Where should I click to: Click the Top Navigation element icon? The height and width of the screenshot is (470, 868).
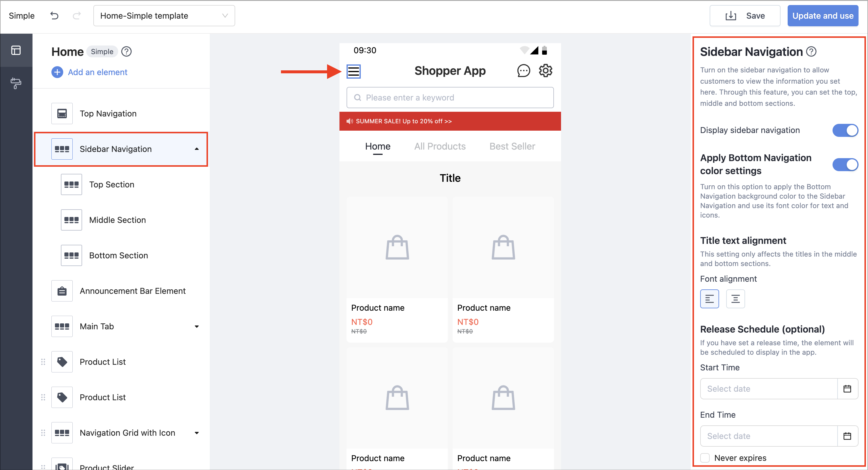click(62, 114)
